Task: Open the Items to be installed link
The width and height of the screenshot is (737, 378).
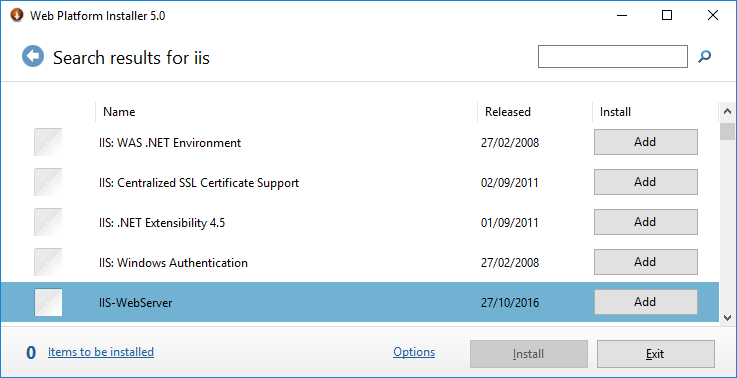Action: coord(101,352)
